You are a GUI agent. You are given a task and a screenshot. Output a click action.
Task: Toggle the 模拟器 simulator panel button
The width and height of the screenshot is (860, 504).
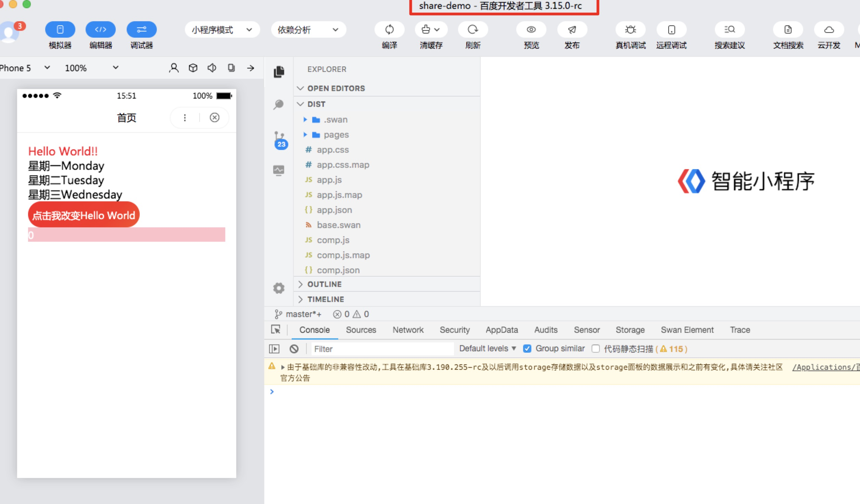(60, 29)
